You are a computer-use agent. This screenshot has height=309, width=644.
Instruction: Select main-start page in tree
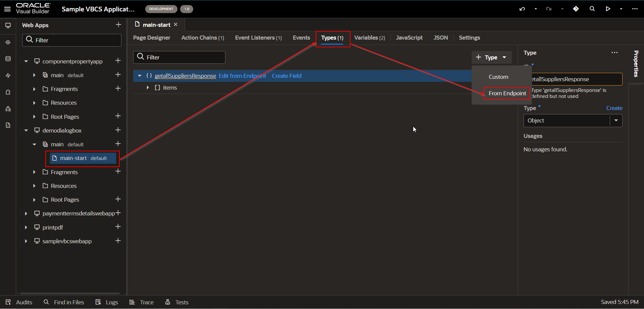click(83, 158)
